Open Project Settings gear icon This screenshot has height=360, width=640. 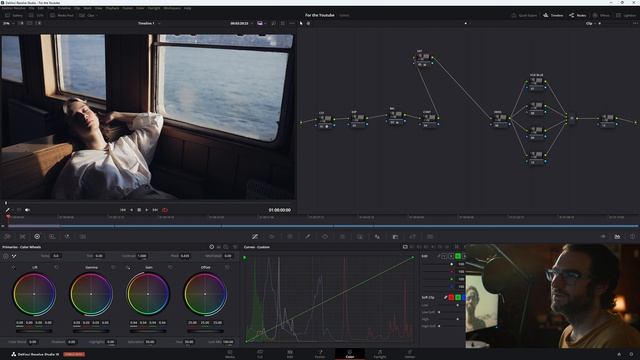[631, 354]
